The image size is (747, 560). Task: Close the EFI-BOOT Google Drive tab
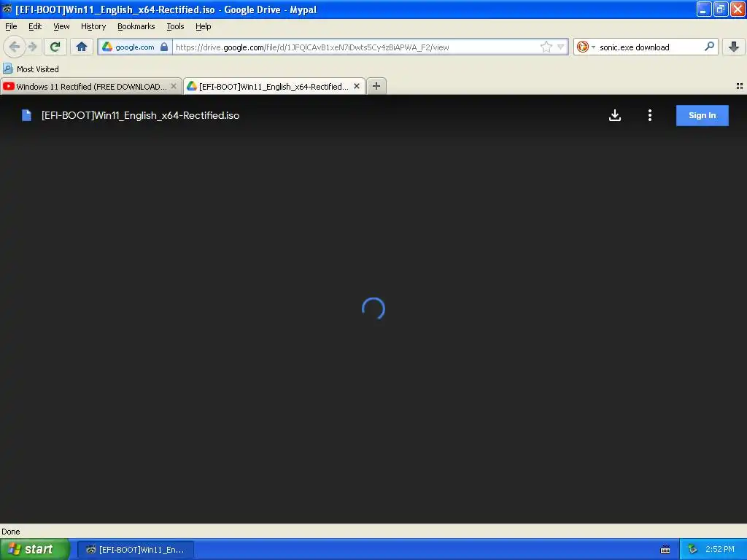[356, 86]
